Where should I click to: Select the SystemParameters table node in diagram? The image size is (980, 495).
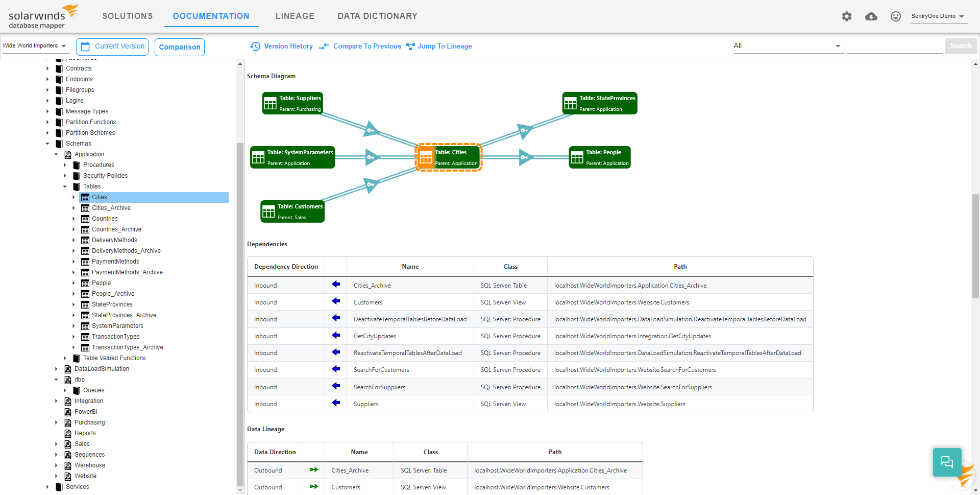[x=292, y=157]
